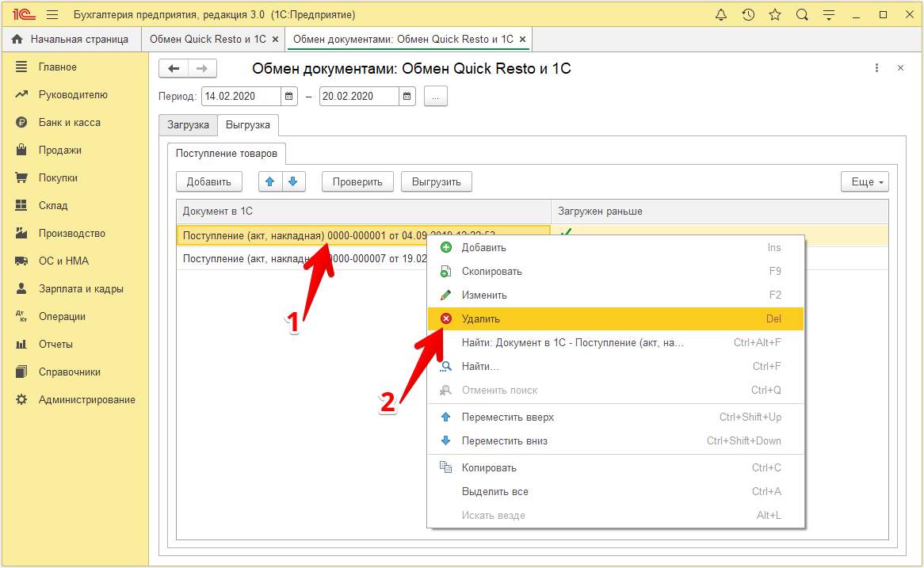Sort by Документ в 1С column header
Viewport: 924px width, 568px height.
pos(364,211)
